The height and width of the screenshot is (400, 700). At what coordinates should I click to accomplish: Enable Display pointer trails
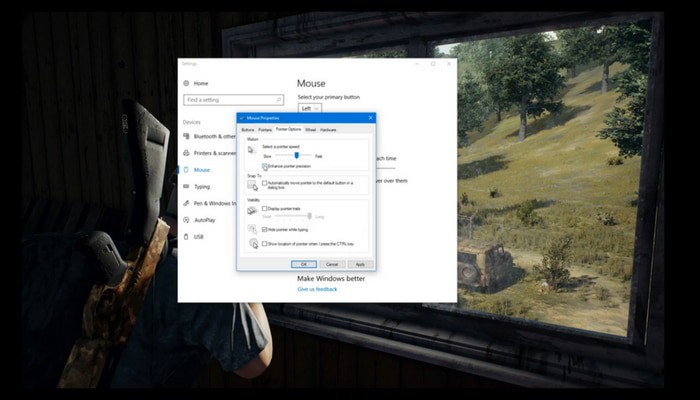(265, 208)
